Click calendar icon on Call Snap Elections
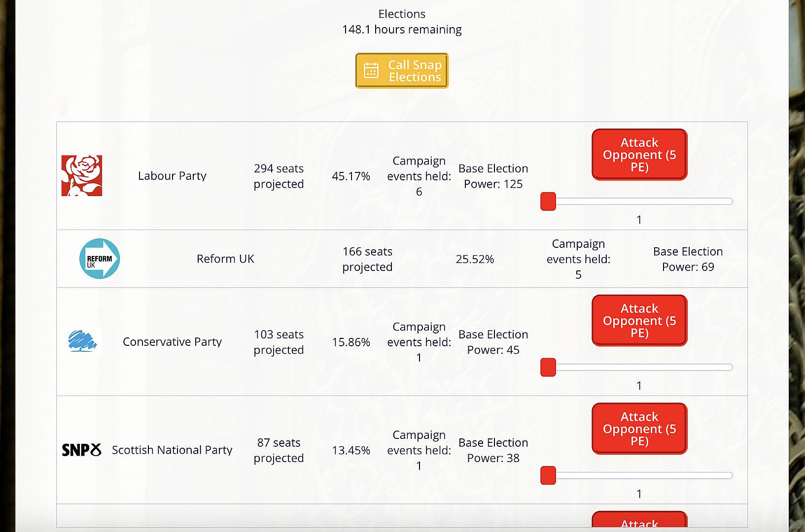805x532 pixels. pos(371,71)
